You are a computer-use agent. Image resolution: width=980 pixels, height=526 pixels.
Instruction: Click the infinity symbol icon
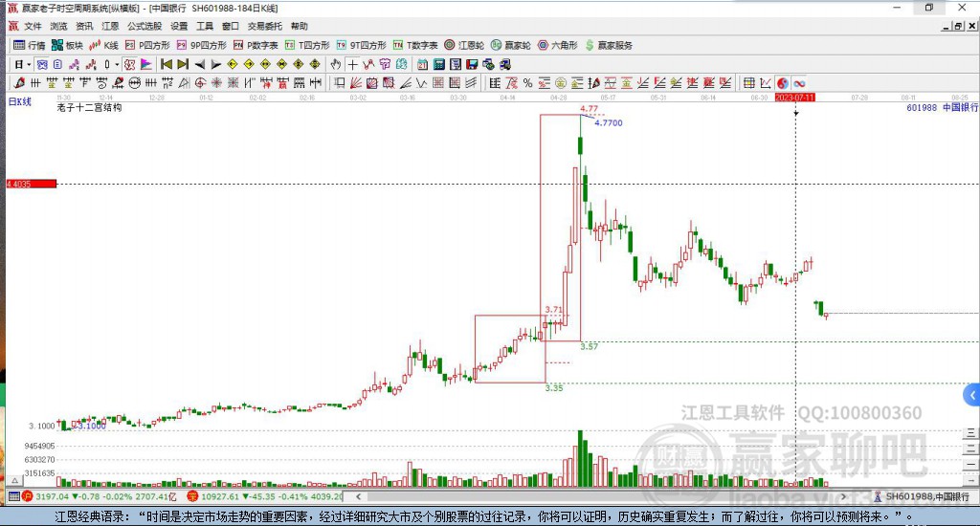click(799, 83)
